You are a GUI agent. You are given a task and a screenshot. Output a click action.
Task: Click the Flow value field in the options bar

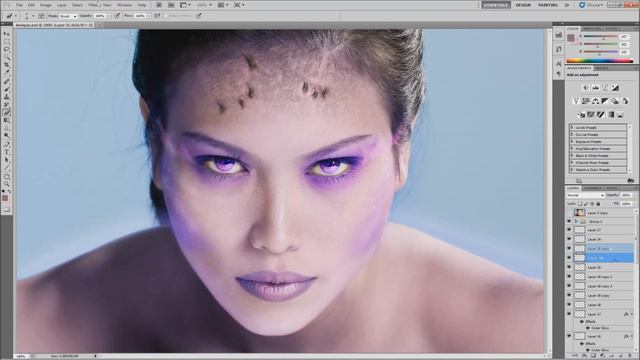pos(140,16)
